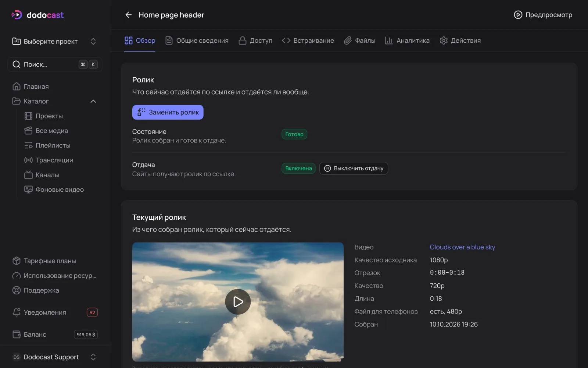Open the Доступ tab
The image size is (588, 368).
point(255,40)
